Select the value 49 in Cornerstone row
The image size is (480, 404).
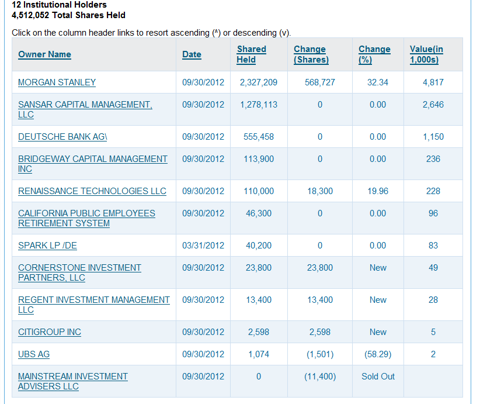click(433, 268)
